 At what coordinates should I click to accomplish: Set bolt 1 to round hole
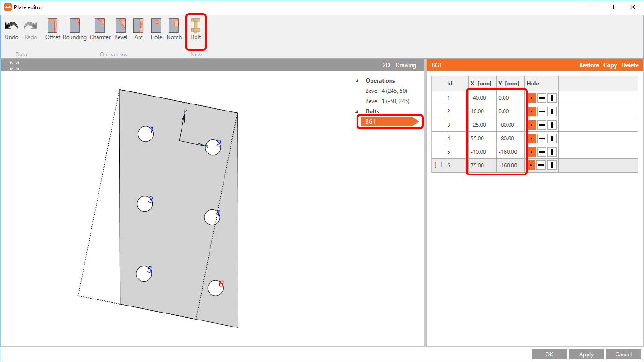pyautogui.click(x=532, y=98)
